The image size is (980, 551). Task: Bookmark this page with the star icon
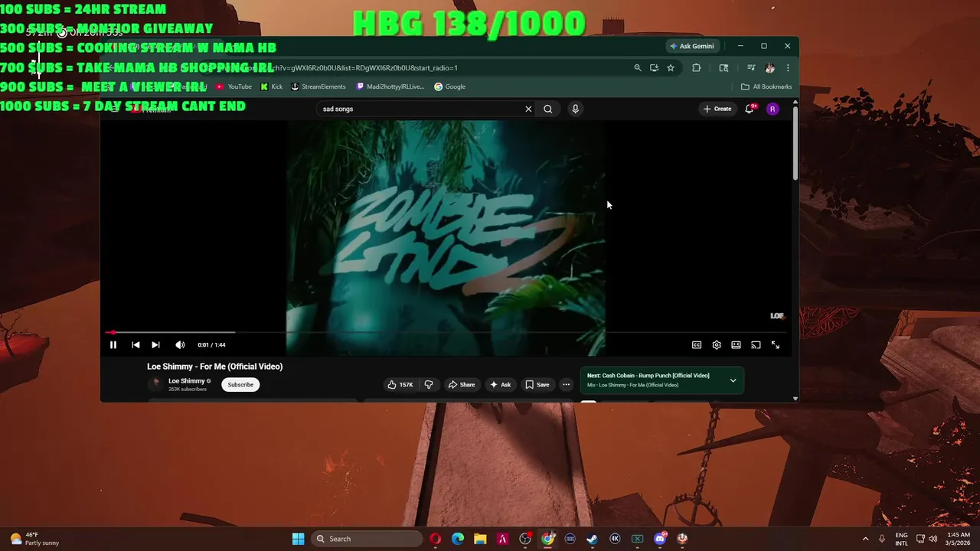(x=671, y=67)
